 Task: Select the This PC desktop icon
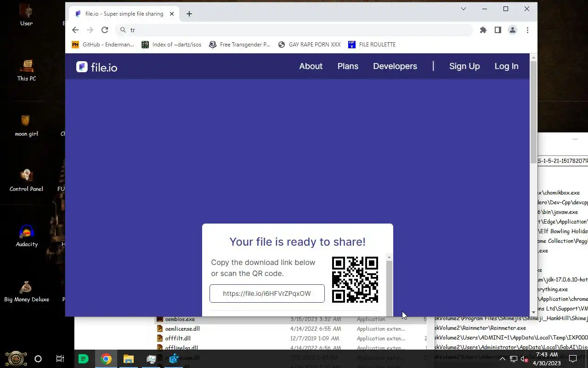pos(26,70)
